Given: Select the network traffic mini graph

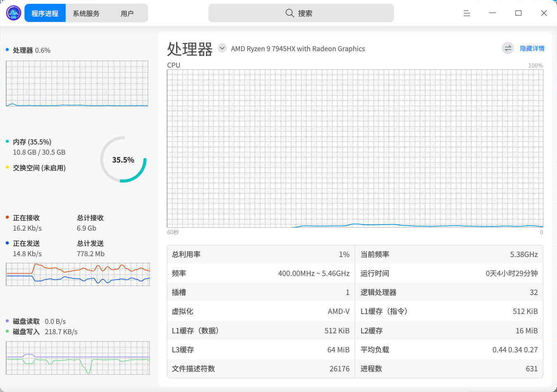Looking at the screenshot, I should (78, 274).
